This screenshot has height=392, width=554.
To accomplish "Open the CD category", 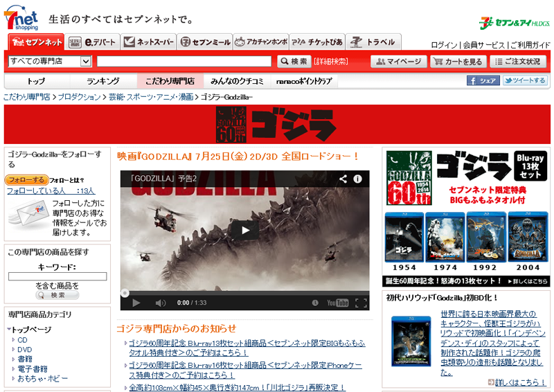I will 22,340.
